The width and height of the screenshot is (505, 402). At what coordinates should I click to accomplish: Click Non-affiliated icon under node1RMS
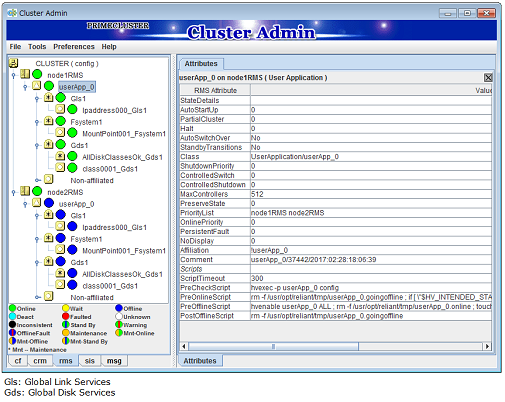tap(49, 179)
